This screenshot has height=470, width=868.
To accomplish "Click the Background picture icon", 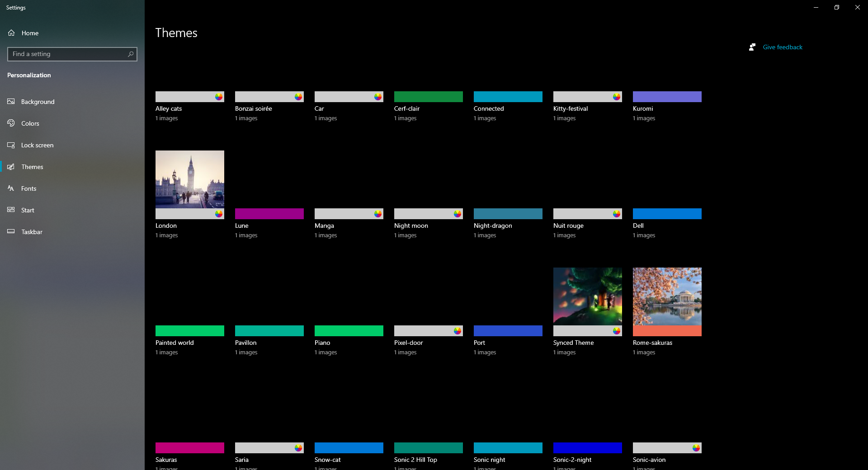I will [x=11, y=102].
